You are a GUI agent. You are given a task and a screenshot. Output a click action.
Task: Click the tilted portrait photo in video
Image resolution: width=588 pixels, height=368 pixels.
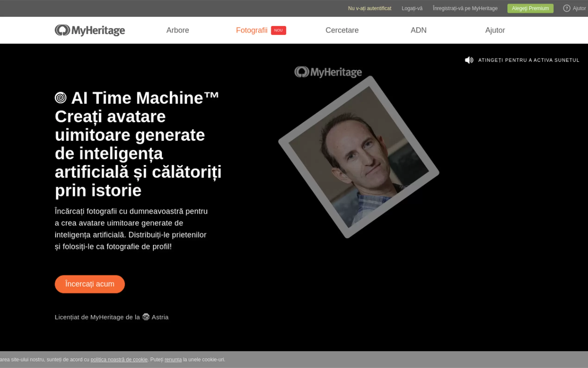[x=359, y=157]
